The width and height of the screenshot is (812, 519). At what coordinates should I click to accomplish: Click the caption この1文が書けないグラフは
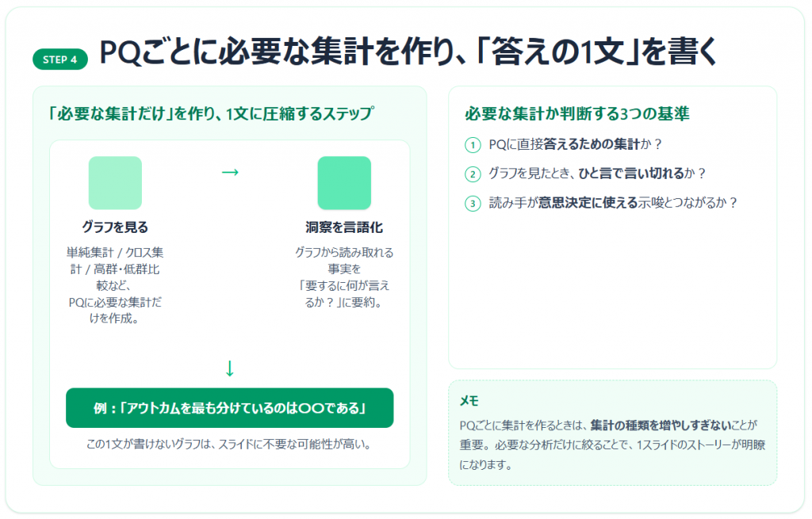pos(229,444)
